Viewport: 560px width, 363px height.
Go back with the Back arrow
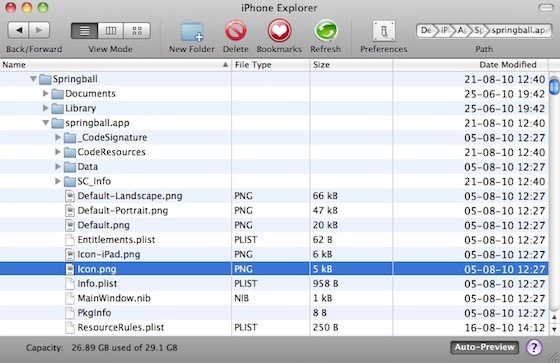[x=19, y=30]
